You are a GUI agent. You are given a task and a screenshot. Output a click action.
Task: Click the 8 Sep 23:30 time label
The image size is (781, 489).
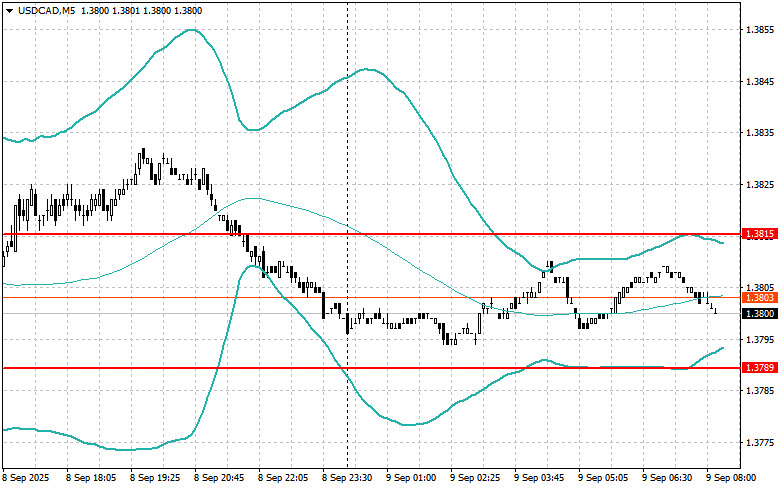(347, 478)
